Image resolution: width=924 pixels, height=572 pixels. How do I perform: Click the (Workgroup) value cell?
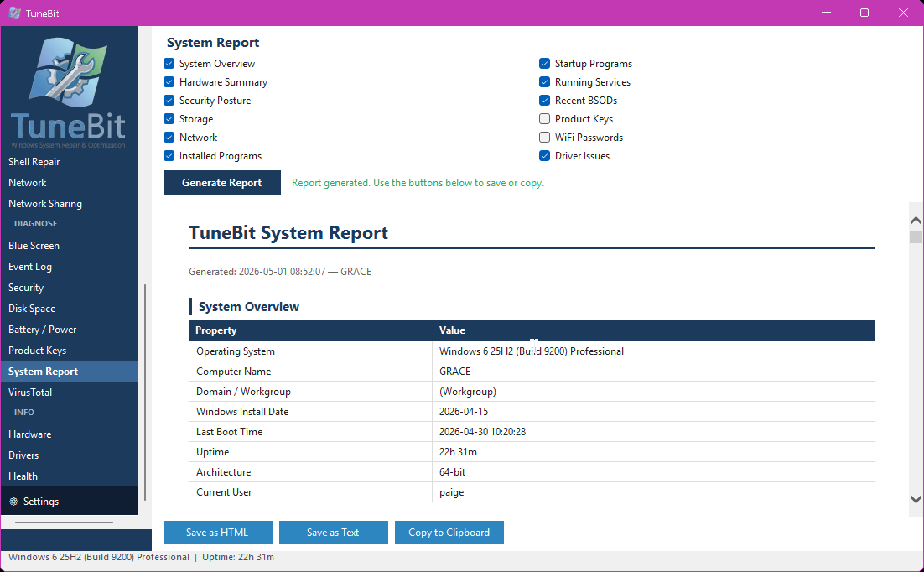(x=654, y=391)
